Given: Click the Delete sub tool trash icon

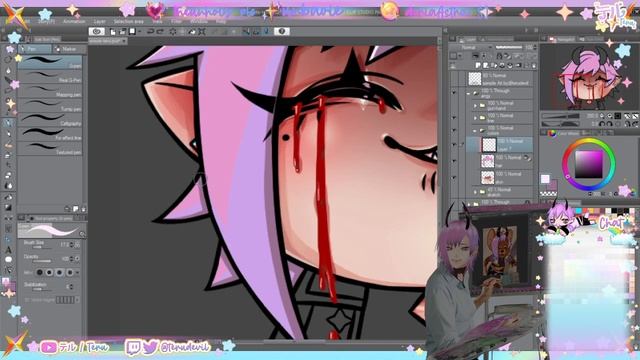Looking at the screenshot, I should 83,209.
